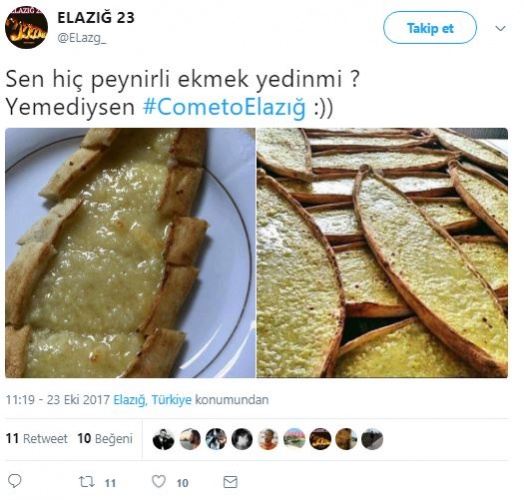The image size is (524, 500).
Task: Click the flame logo avatar among likers
Action: point(320,439)
